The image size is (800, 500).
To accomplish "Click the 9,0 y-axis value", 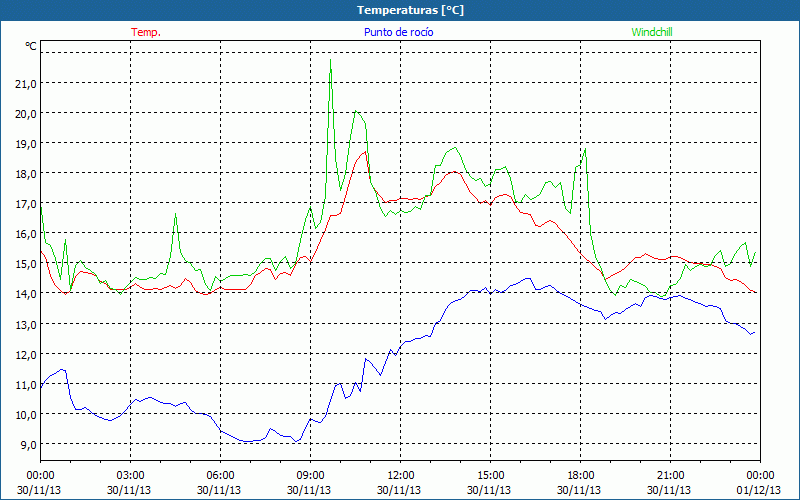I will [x=28, y=445].
